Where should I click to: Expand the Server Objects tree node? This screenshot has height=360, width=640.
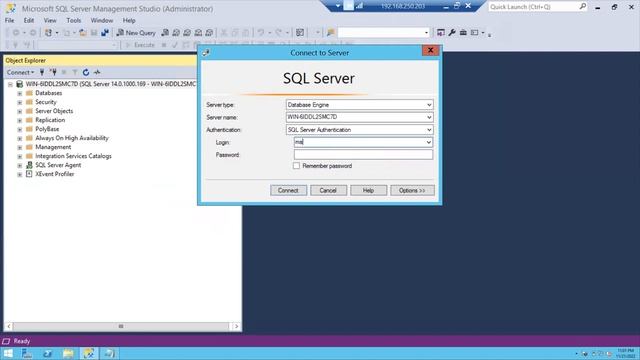tap(20, 111)
